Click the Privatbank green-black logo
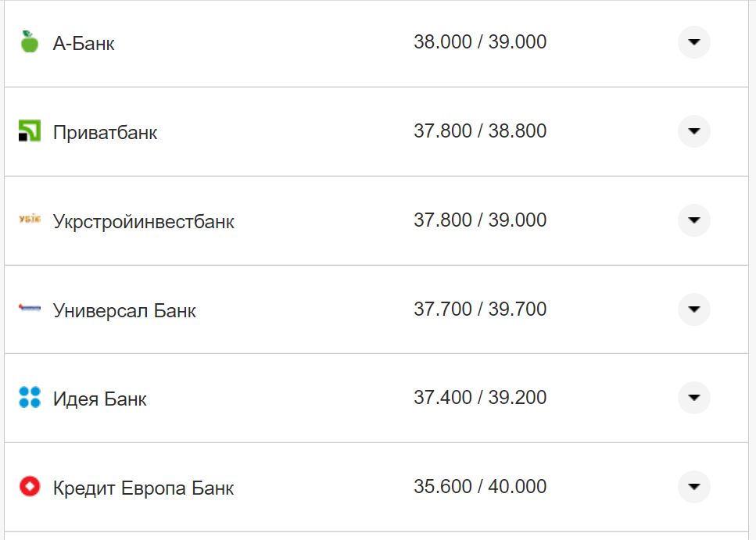This screenshot has width=756, height=540. 30,131
